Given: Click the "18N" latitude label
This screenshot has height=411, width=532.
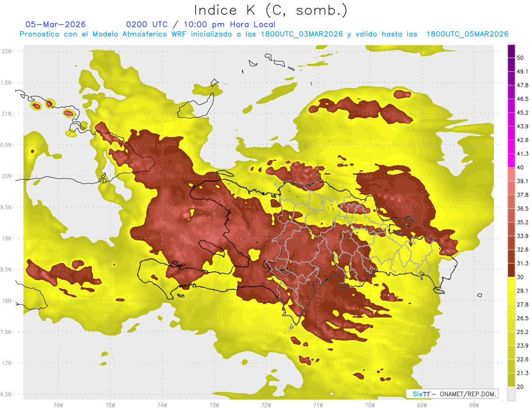Looking at the screenshot, I should (x=7, y=301).
